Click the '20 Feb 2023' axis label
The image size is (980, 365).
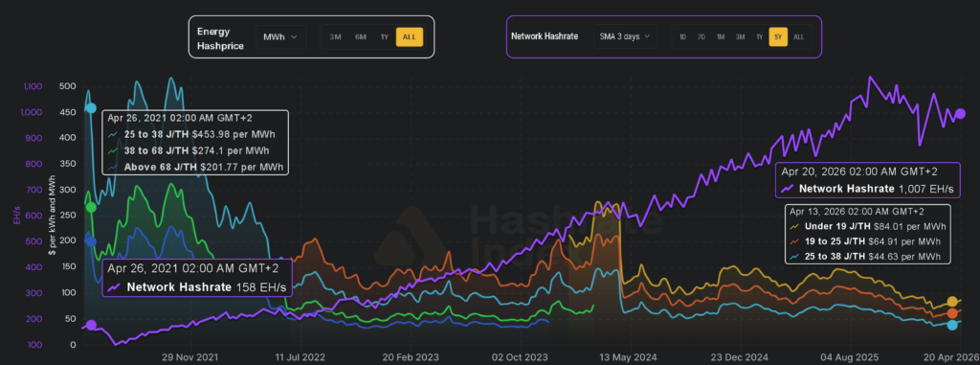coord(410,357)
